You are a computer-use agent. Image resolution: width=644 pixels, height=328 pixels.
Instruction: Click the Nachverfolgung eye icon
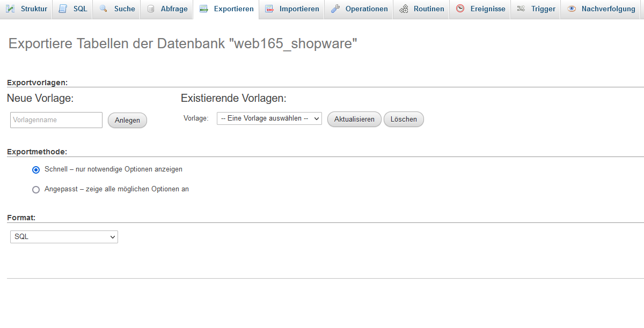(x=572, y=9)
